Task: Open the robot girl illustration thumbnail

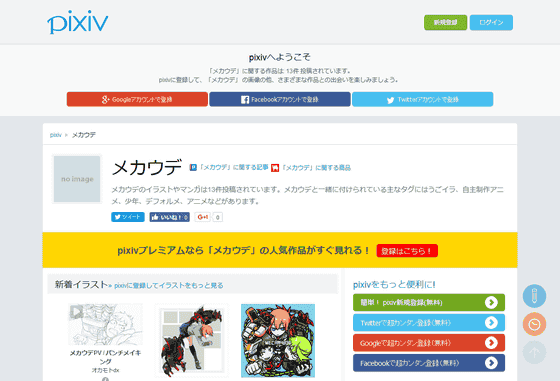Action: pyautogui.click(x=192, y=341)
